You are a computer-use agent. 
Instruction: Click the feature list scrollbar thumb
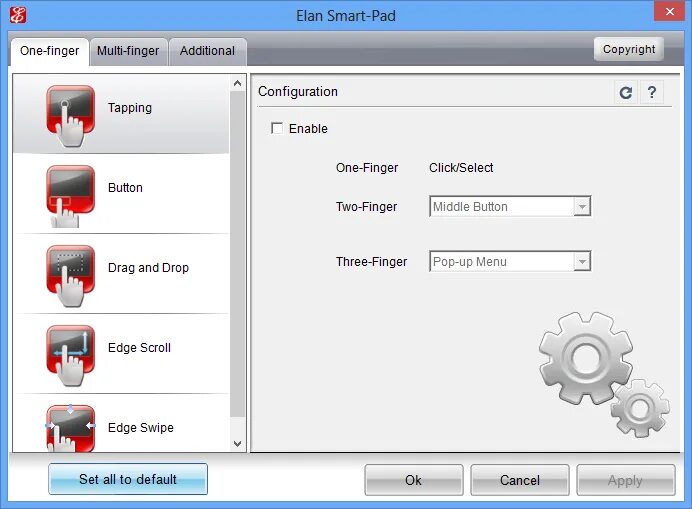coord(237,253)
